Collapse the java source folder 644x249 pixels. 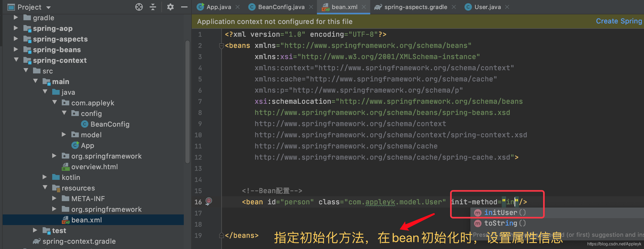click(45, 92)
